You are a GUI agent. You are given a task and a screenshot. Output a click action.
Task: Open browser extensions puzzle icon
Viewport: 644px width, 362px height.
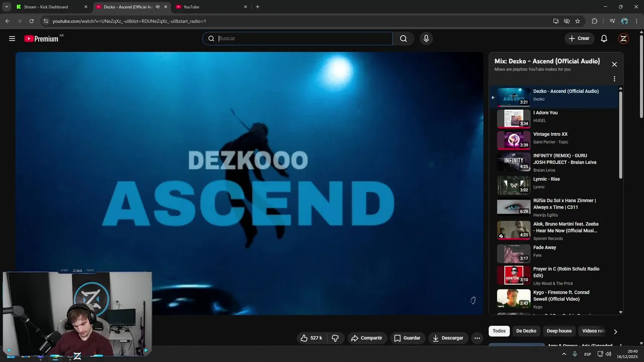tap(595, 21)
